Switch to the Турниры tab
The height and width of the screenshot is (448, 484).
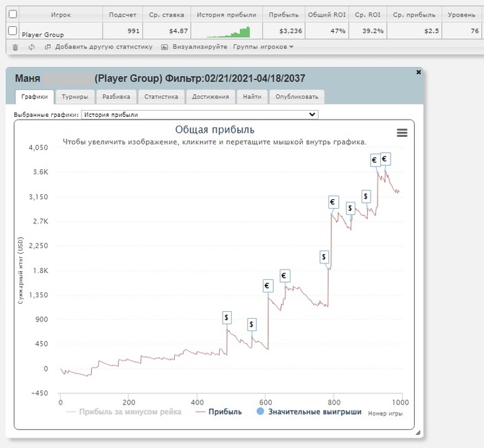[75, 97]
